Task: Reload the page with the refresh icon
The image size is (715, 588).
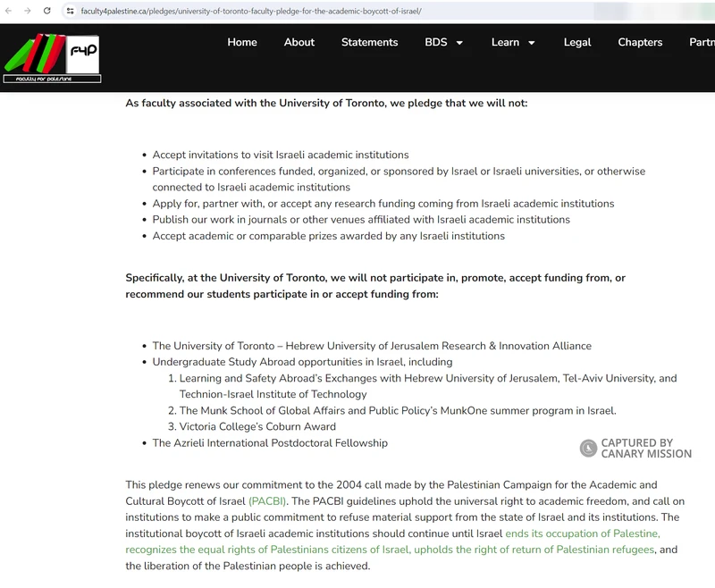Action: [47, 11]
